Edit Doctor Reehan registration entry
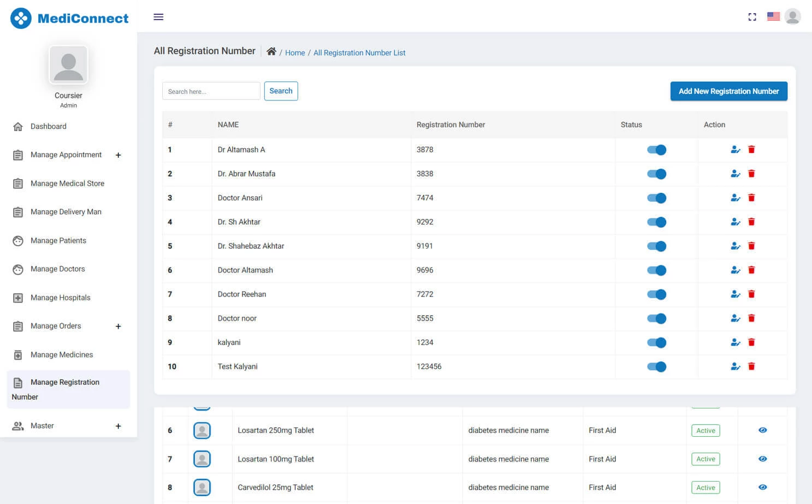The image size is (812, 504). 735,294
